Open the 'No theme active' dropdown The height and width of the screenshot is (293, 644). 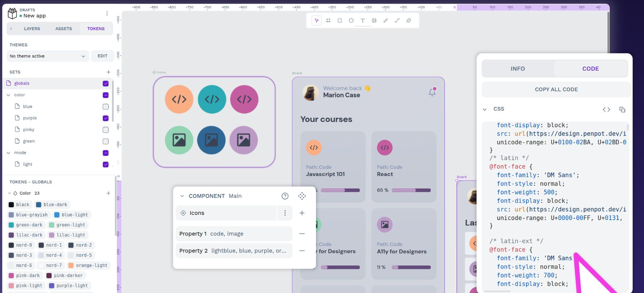(48, 56)
